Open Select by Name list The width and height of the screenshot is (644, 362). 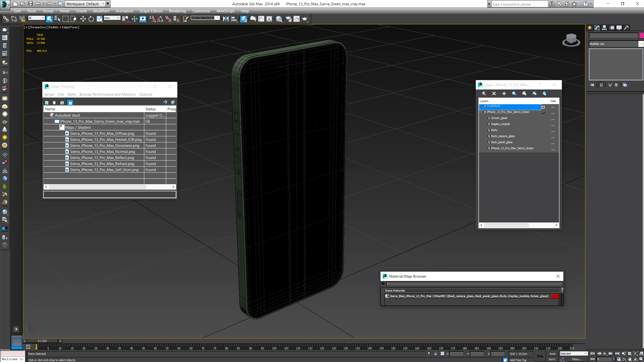click(57, 19)
